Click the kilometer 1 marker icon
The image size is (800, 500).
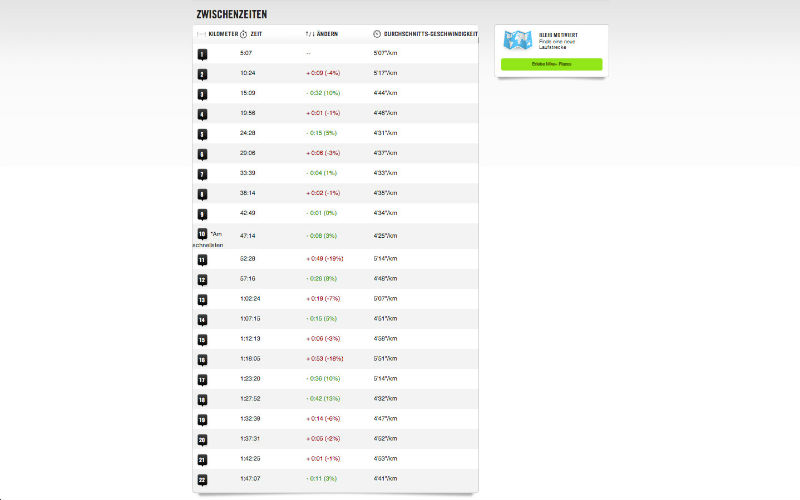(202, 54)
